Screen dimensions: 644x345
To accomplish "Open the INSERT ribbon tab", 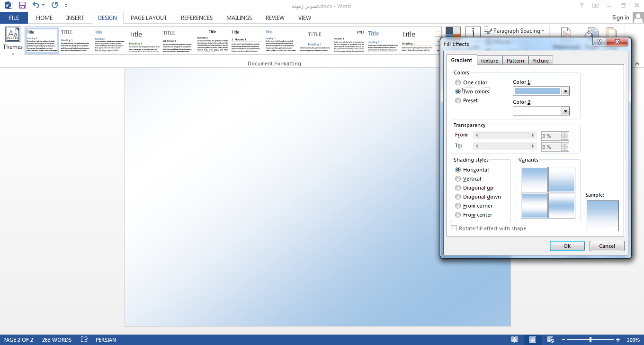I will coord(75,18).
